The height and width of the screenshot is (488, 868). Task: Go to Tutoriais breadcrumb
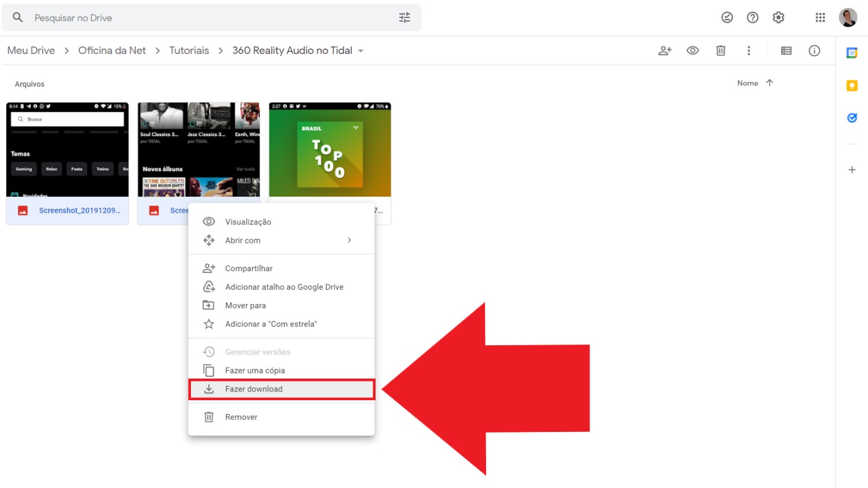pyautogui.click(x=189, y=50)
